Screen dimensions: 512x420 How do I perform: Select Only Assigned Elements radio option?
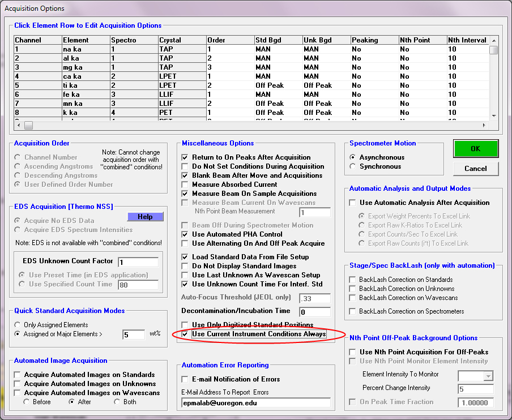coord(19,325)
